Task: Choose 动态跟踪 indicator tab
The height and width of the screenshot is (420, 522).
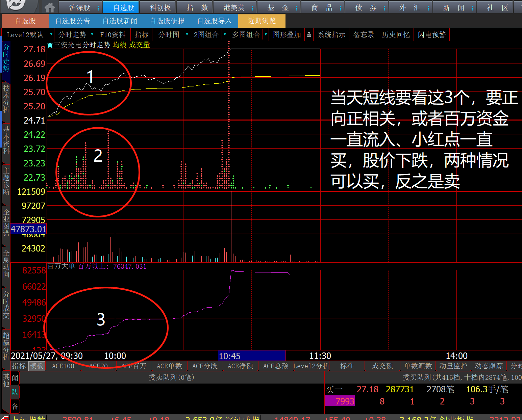Action: [x=489, y=366]
